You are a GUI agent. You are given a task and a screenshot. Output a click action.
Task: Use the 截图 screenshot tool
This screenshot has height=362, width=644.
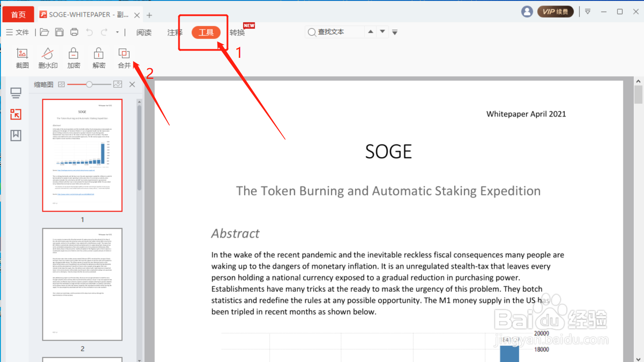click(22, 58)
